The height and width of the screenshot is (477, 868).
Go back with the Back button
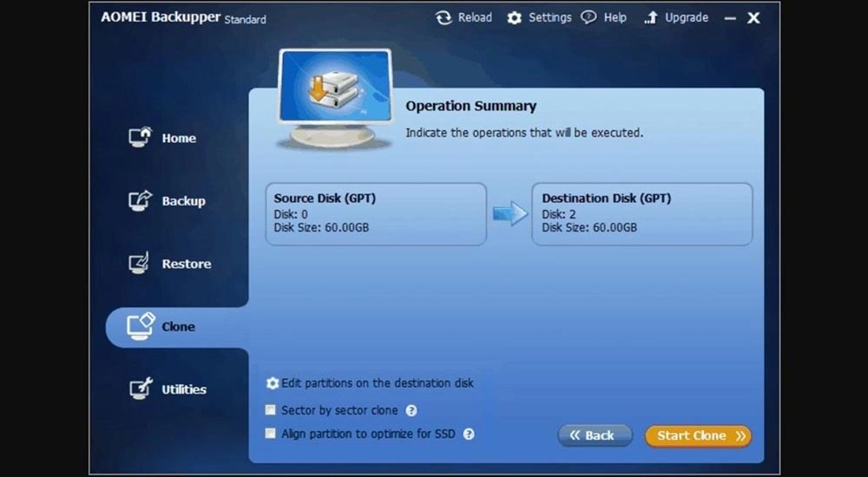[595, 435]
